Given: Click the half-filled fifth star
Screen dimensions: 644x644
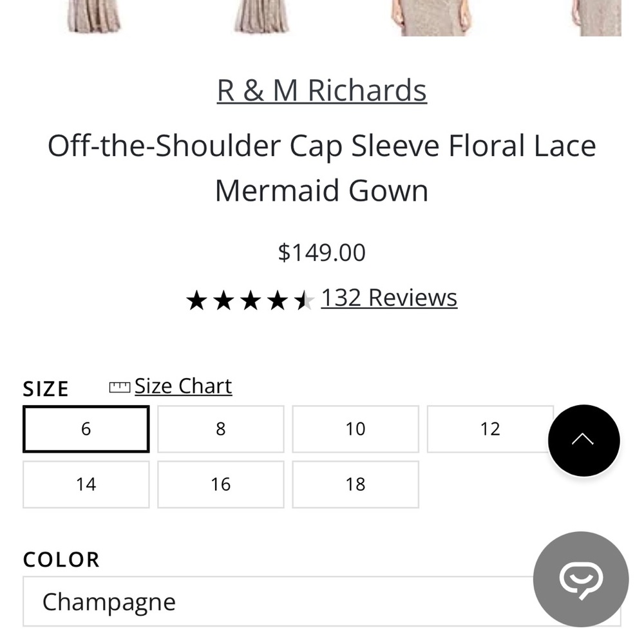Looking at the screenshot, I should click(303, 298).
